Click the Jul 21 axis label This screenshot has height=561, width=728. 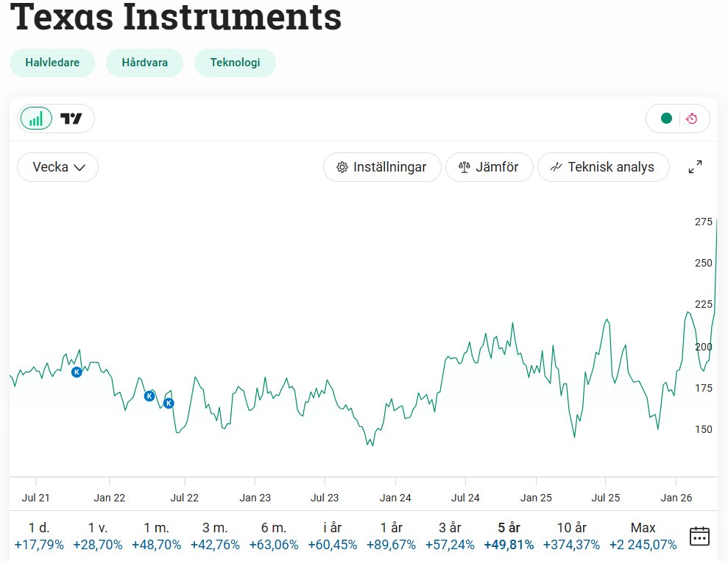pyautogui.click(x=35, y=498)
